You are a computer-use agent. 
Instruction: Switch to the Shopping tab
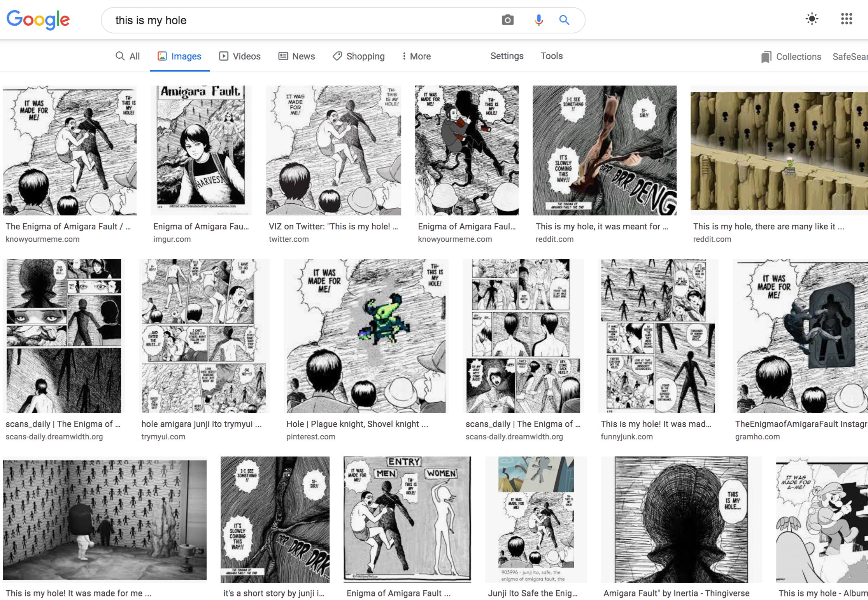(x=359, y=56)
